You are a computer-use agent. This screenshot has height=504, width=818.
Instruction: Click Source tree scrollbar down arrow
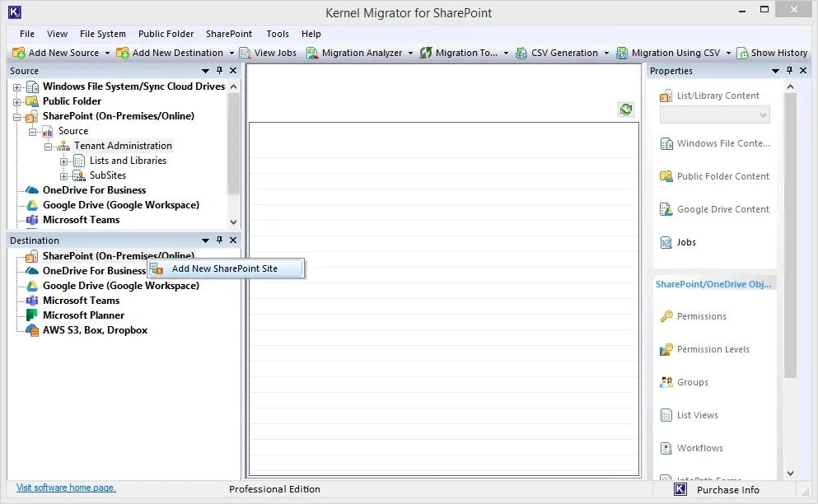(x=234, y=222)
